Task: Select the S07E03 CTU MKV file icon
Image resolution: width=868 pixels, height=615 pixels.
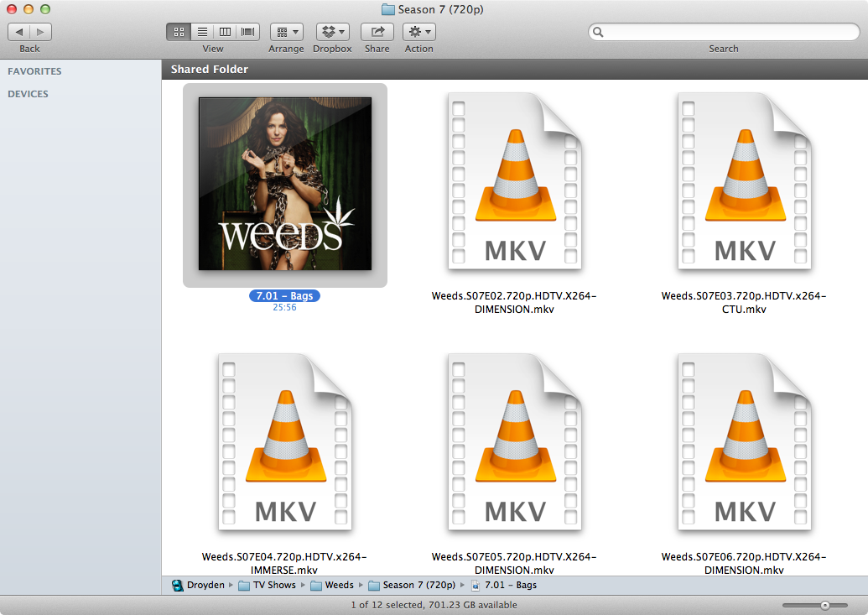Action: coord(745,181)
